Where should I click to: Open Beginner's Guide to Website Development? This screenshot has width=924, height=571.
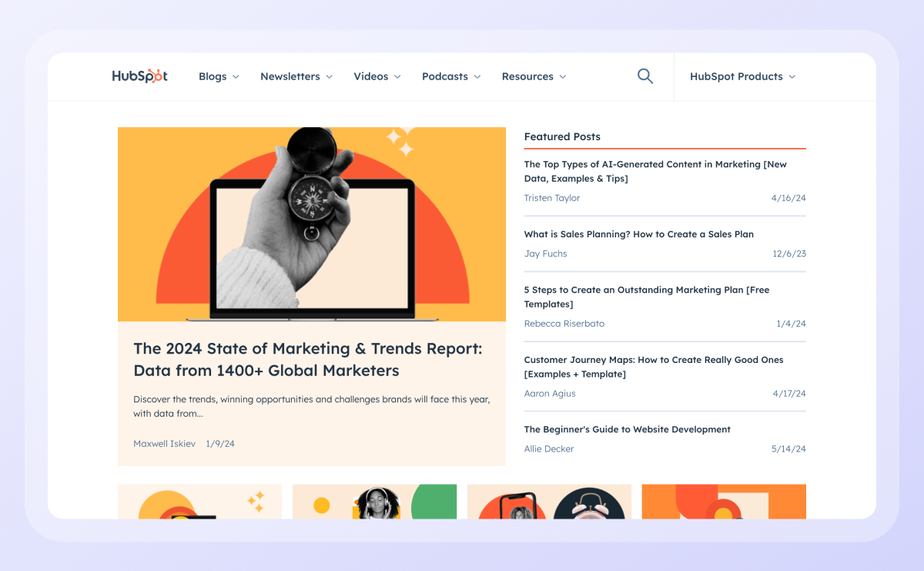coord(628,429)
